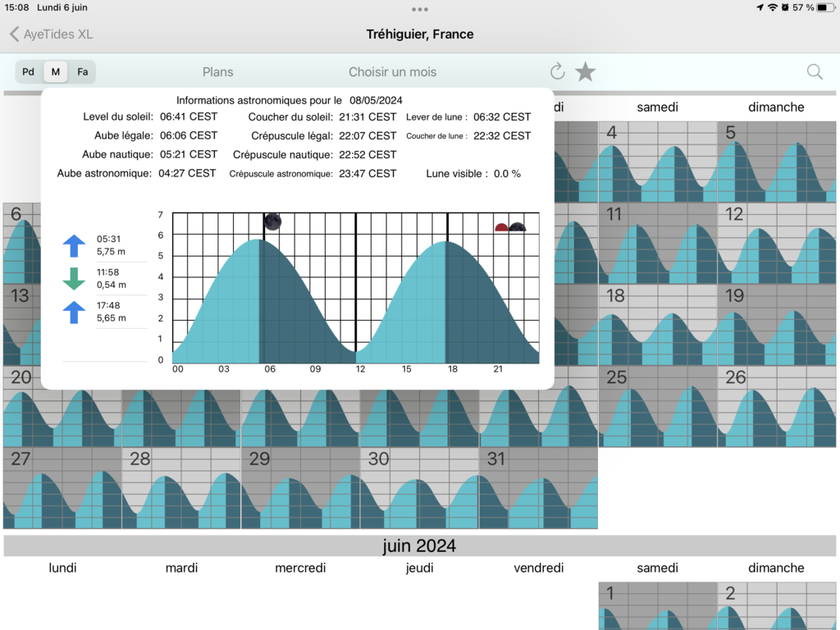Tap the Lune visible 0.0 % value
Viewport: 840px width, 630px height.
click(507, 174)
